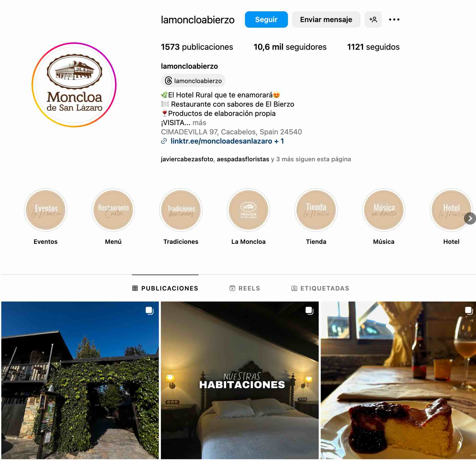Open the Tienda story highlight
The image size is (476, 461).
coord(316,210)
